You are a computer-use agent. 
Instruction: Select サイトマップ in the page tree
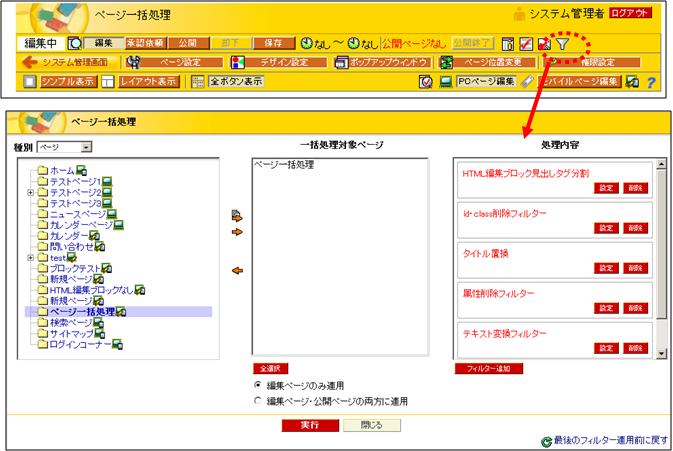click(72, 333)
